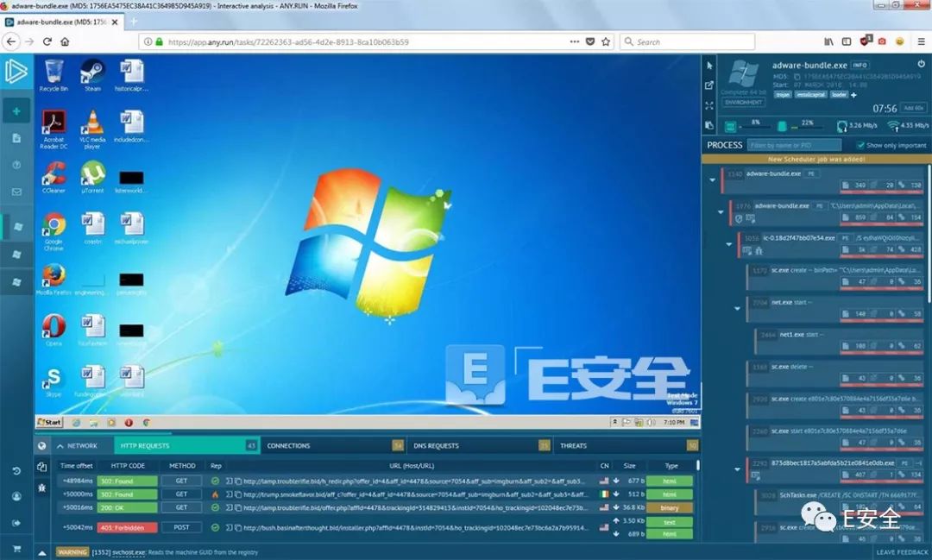Click the ENVIRONMENT button
This screenshot has height=560, width=932.
[743, 103]
